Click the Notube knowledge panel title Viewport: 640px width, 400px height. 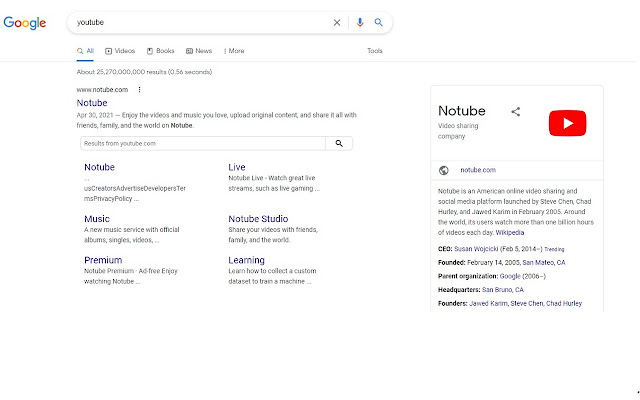(462, 111)
